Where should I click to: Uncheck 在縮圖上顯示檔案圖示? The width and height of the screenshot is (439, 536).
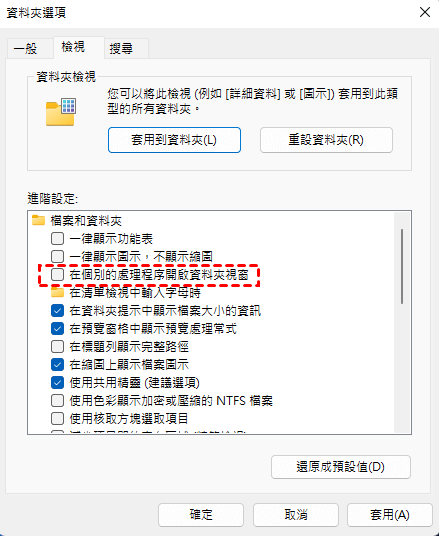tap(57, 364)
